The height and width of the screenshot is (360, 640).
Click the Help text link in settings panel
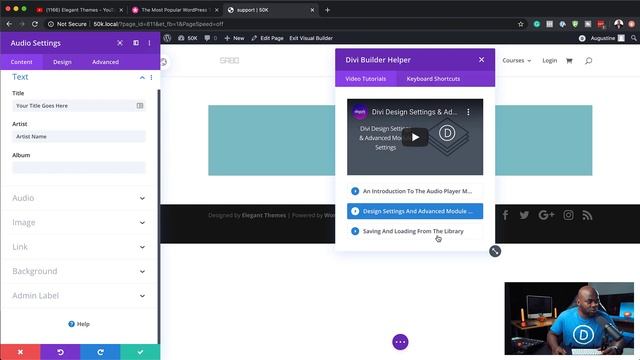83,324
